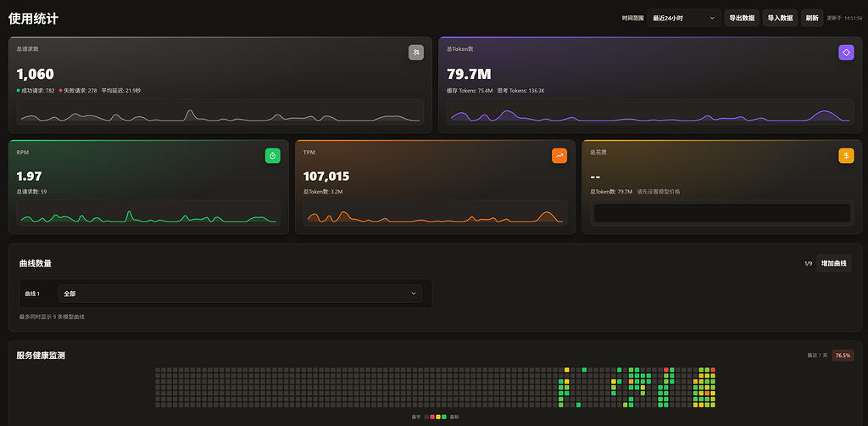This screenshot has width=868, height=426.
Task: Click the empty chart box in the 总花费 card
Action: point(722,213)
